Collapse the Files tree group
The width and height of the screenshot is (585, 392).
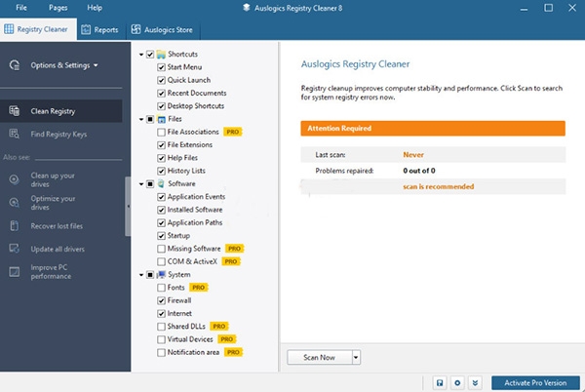141,119
